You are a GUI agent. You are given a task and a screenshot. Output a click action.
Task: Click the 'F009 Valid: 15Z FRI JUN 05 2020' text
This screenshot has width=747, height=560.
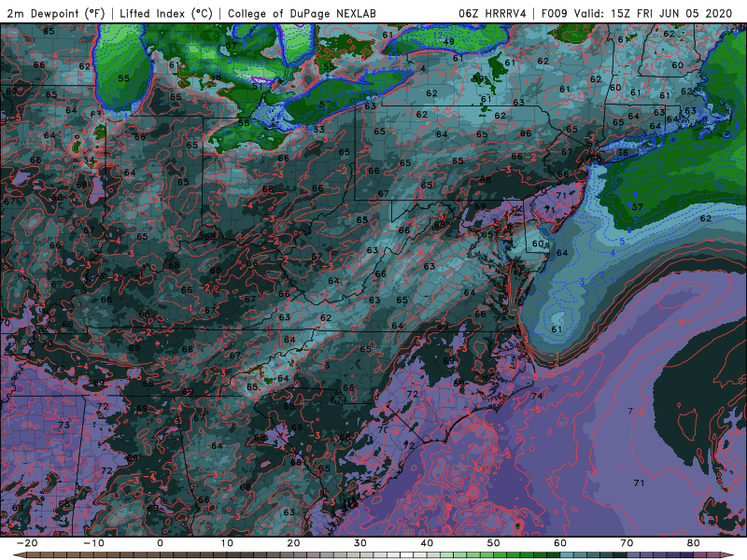point(637,13)
